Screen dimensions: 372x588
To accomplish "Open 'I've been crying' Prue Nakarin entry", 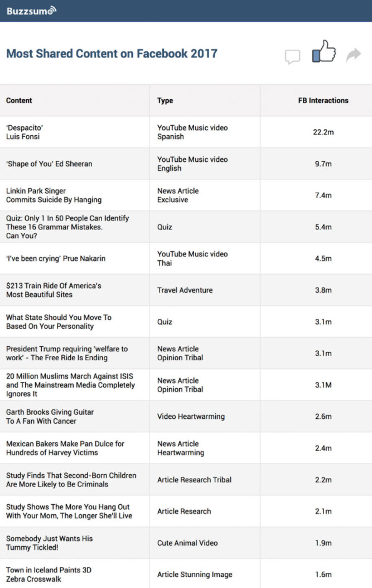I will click(56, 259).
